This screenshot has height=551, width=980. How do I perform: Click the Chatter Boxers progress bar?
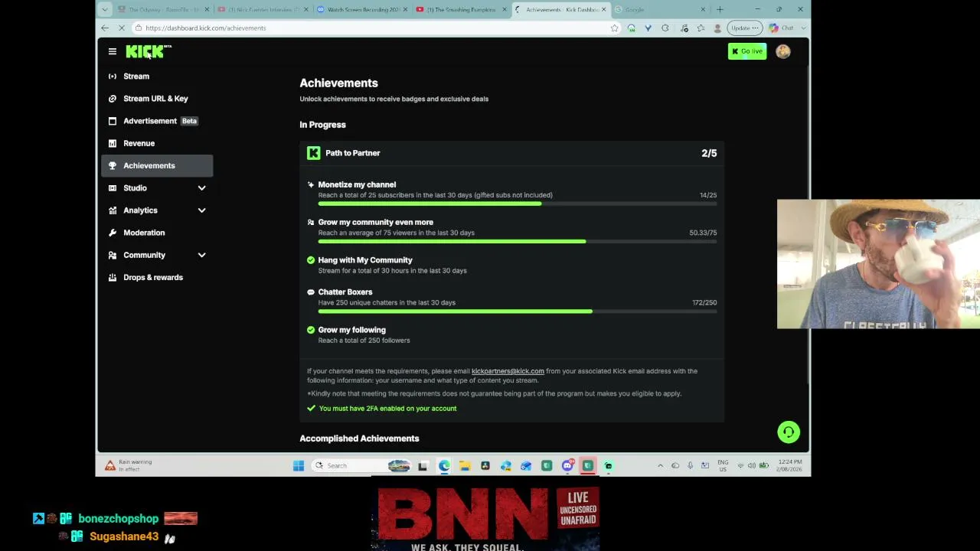pyautogui.click(x=518, y=311)
